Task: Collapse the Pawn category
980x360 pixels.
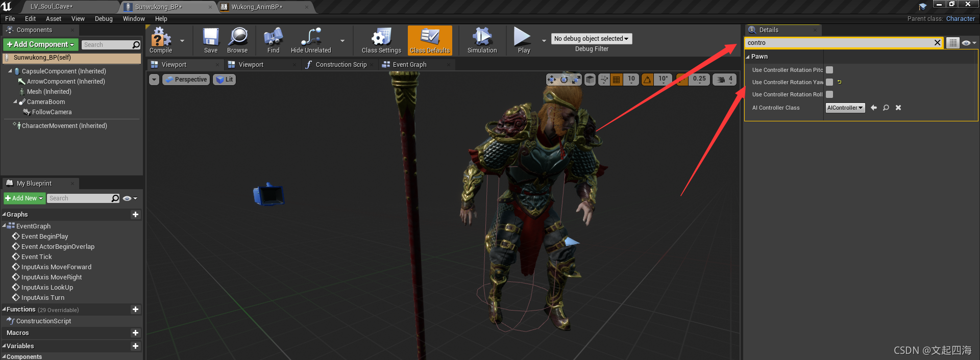Action: [x=748, y=57]
